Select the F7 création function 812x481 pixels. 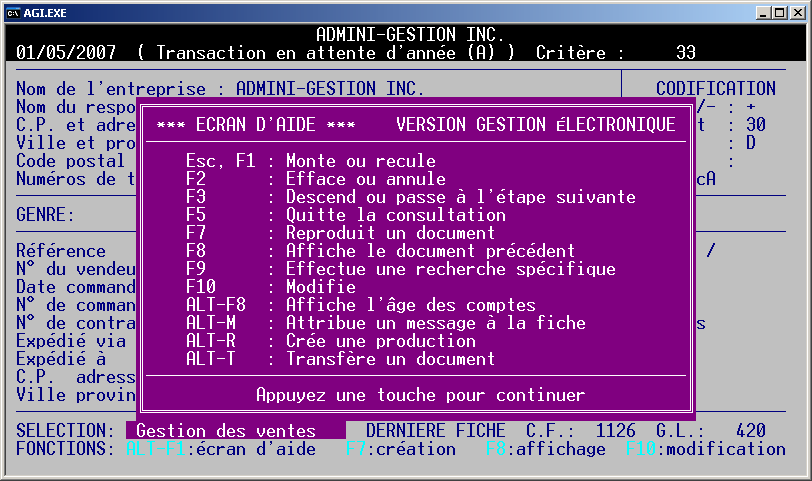[400, 449]
